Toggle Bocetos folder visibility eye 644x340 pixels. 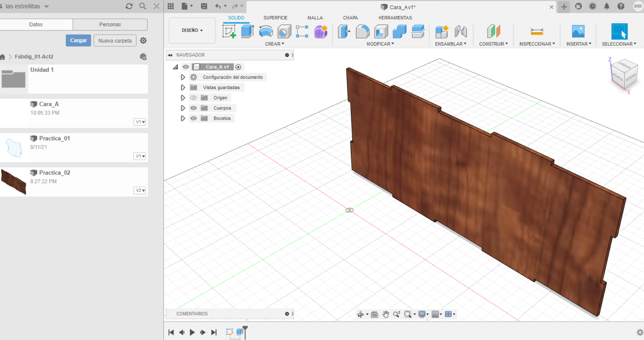coord(193,118)
